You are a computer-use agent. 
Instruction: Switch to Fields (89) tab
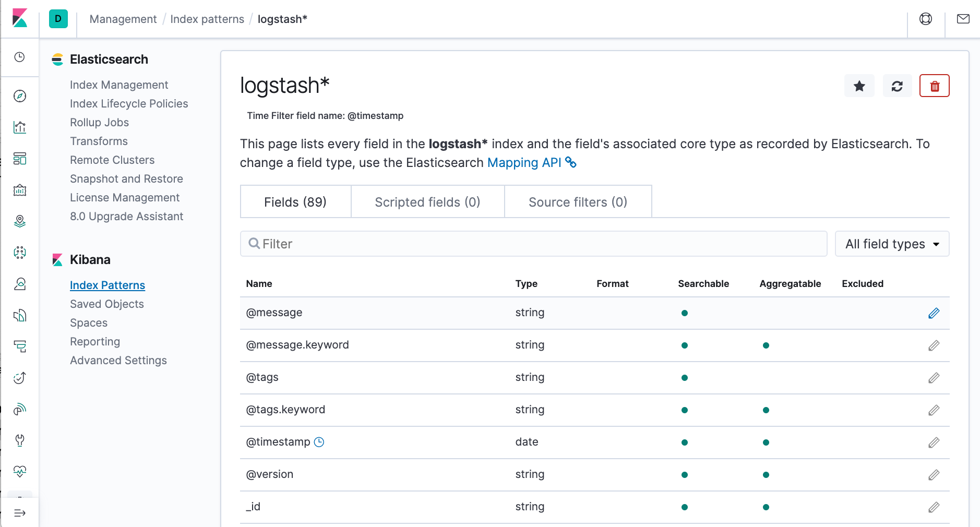295,202
